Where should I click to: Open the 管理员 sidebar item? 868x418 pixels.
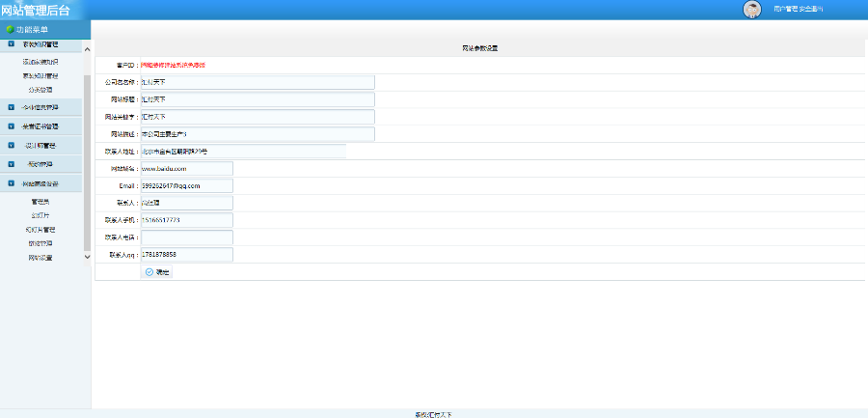[41, 201]
